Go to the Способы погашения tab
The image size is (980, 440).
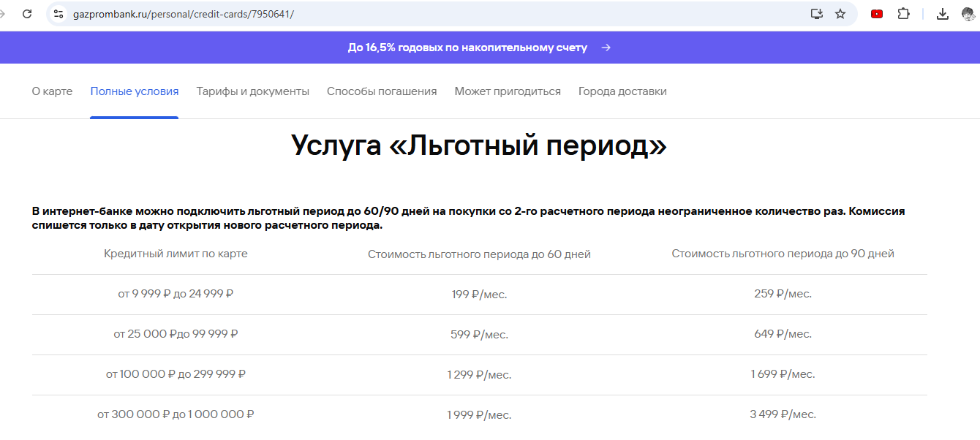[382, 91]
